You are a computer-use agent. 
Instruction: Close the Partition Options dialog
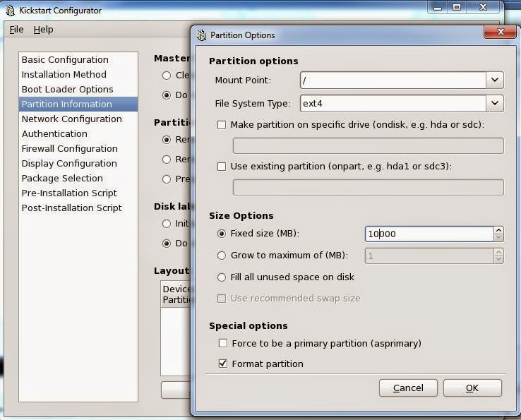coord(500,32)
